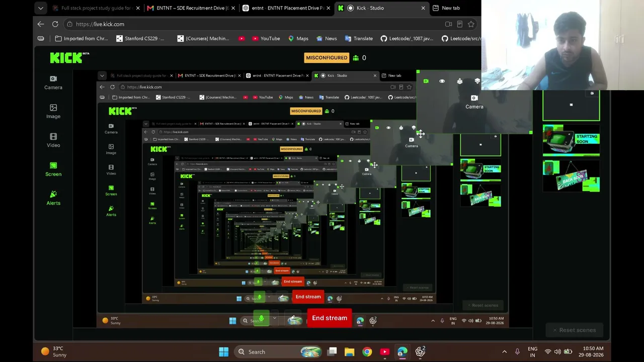Open network, volume and battery quick settings
644x362 pixels.
click(x=558, y=352)
